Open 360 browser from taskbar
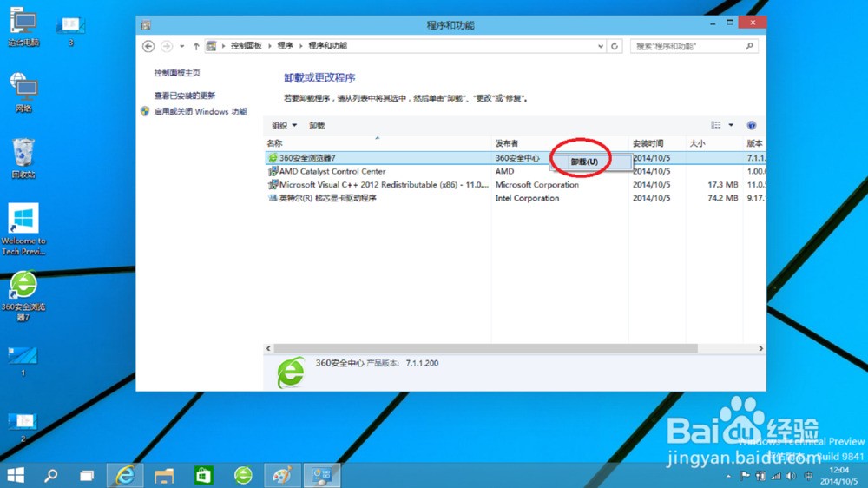The height and width of the screenshot is (488, 868). click(243, 475)
